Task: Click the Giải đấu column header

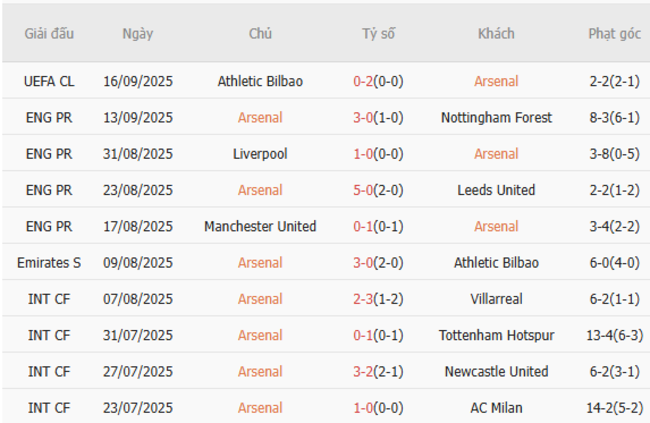Action: (50, 33)
